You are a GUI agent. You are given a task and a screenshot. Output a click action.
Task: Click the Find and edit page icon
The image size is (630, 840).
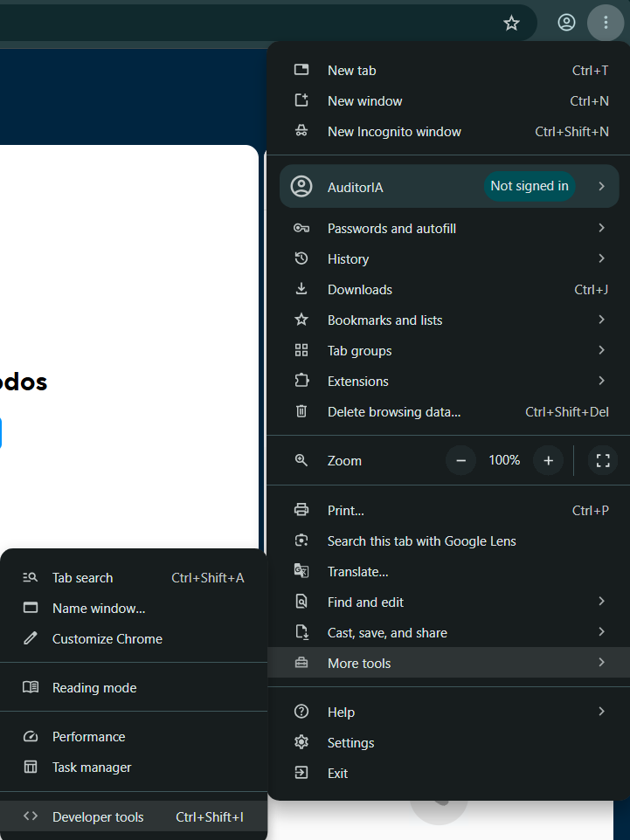click(x=301, y=602)
